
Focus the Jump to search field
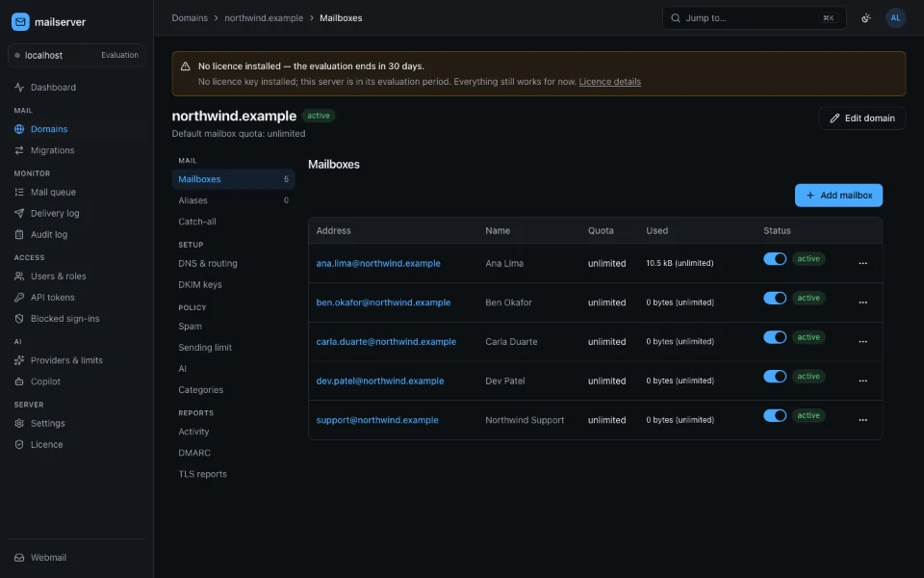(x=755, y=17)
